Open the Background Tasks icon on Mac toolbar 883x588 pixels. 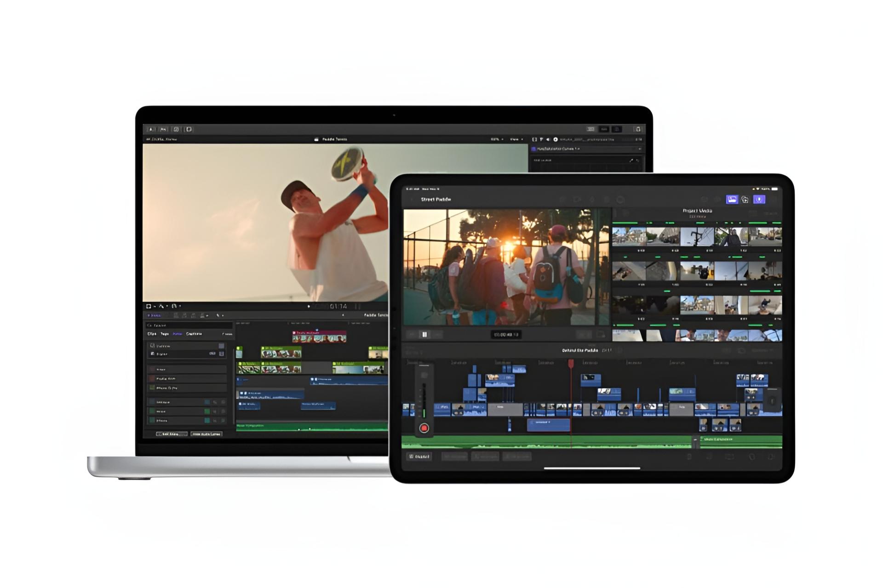pyautogui.click(x=176, y=129)
